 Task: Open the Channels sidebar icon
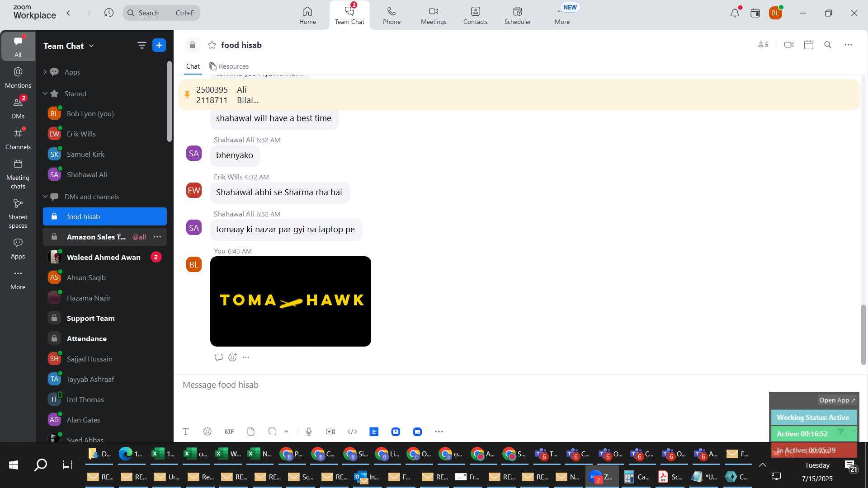tap(18, 139)
